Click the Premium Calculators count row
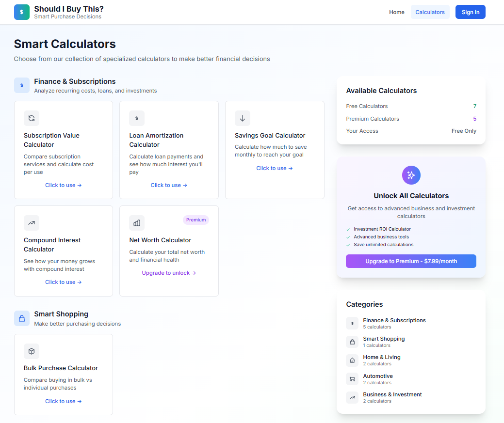 point(411,119)
